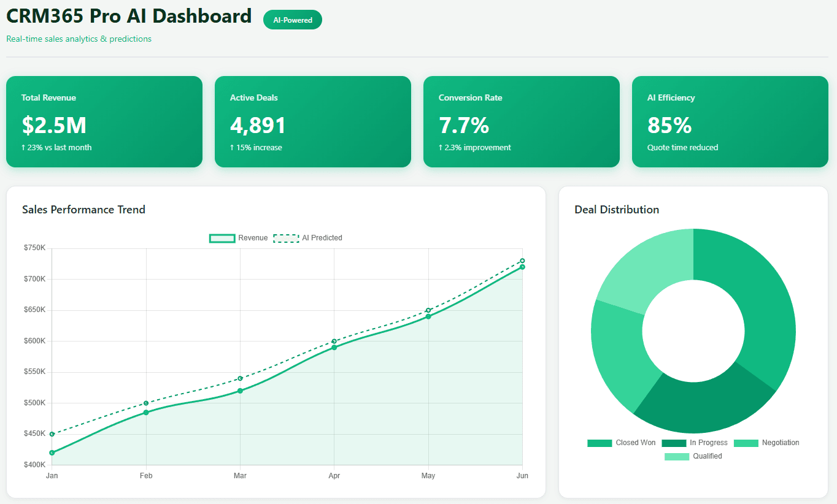Click the Jan Revenue data point
Viewport: 837px width, 504px height.
tap(52, 452)
